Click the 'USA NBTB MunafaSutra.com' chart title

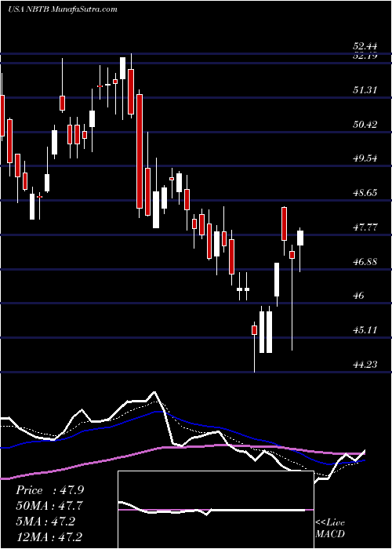62,9
